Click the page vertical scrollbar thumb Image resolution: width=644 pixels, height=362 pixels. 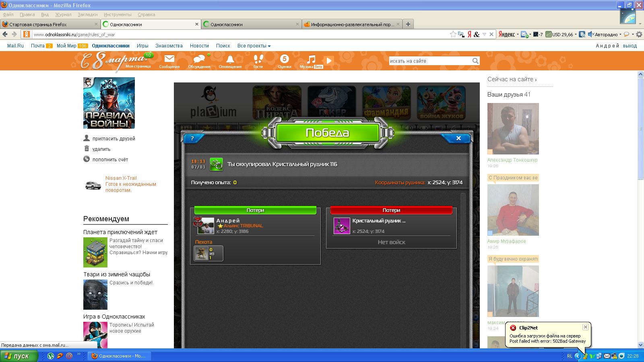point(640,128)
